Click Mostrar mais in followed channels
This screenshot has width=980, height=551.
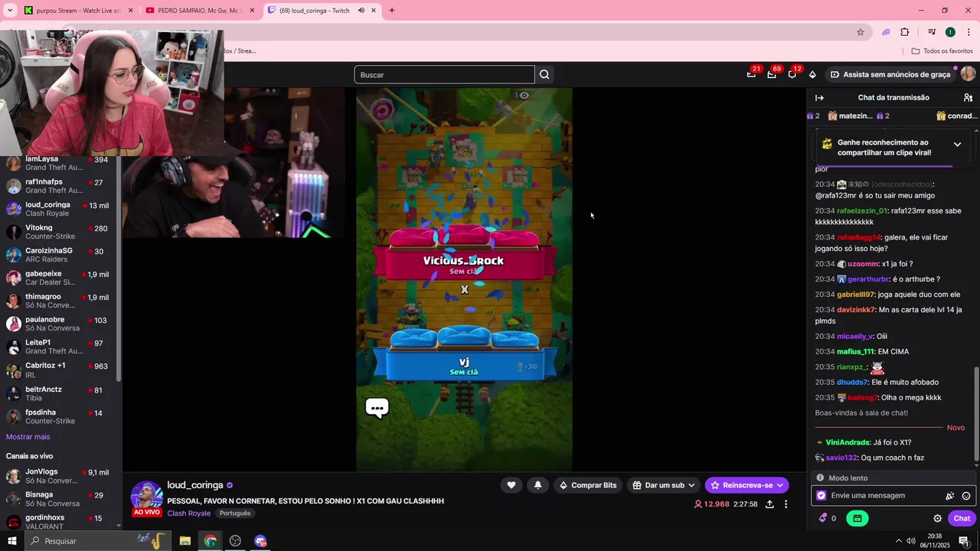pyautogui.click(x=28, y=437)
